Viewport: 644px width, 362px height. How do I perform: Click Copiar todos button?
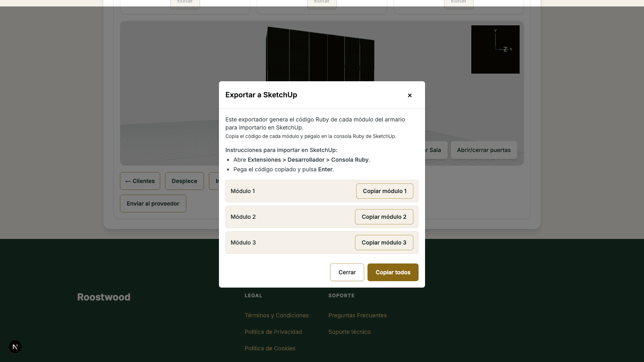point(393,272)
